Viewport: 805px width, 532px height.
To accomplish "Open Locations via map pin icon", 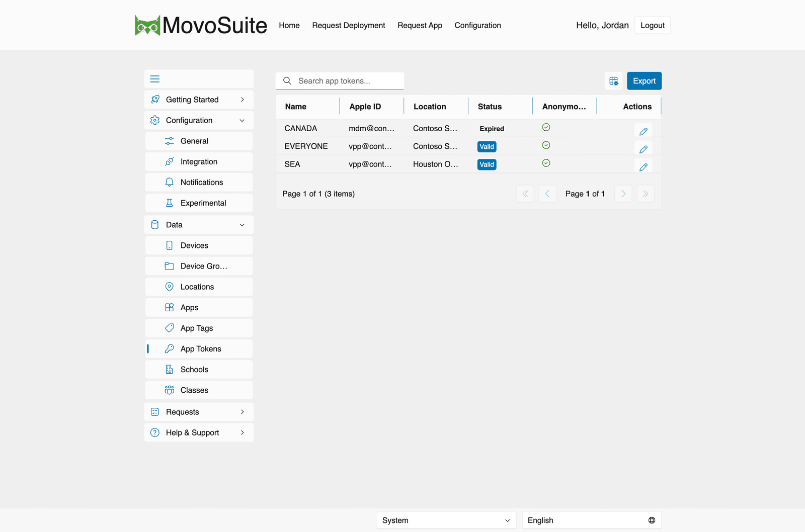I will pos(170,287).
